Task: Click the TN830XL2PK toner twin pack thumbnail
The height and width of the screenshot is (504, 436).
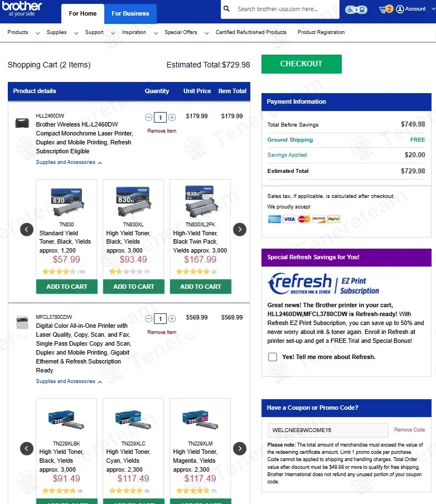Action: pyautogui.click(x=200, y=201)
